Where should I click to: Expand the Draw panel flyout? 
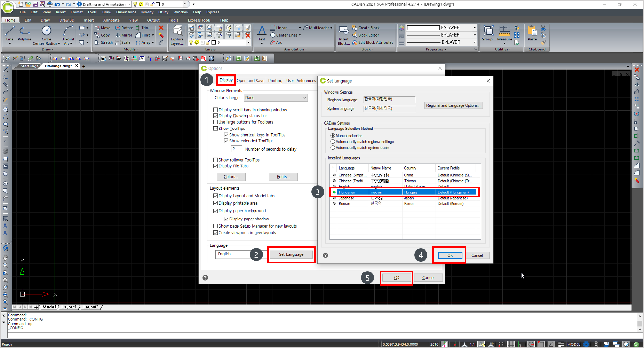pos(48,49)
